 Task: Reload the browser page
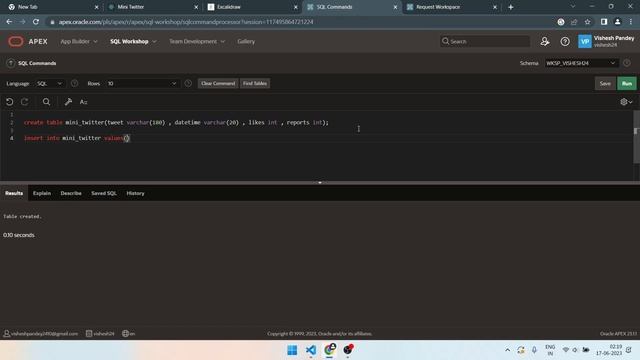36,22
